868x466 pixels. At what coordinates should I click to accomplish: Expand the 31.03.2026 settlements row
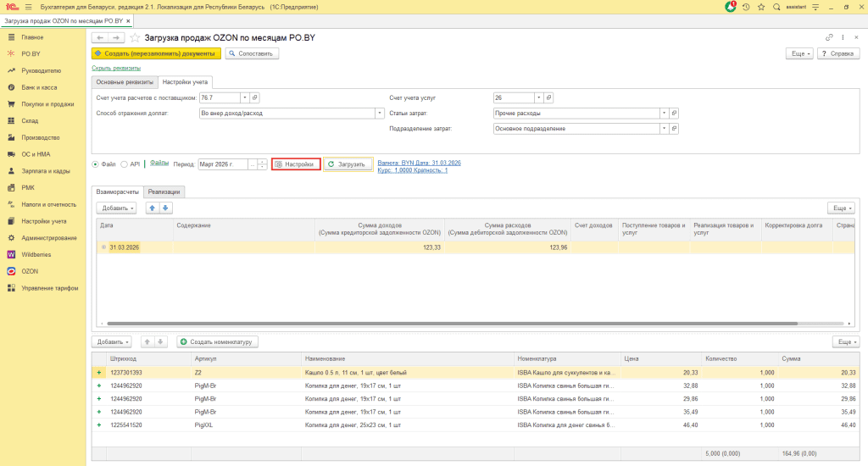103,247
